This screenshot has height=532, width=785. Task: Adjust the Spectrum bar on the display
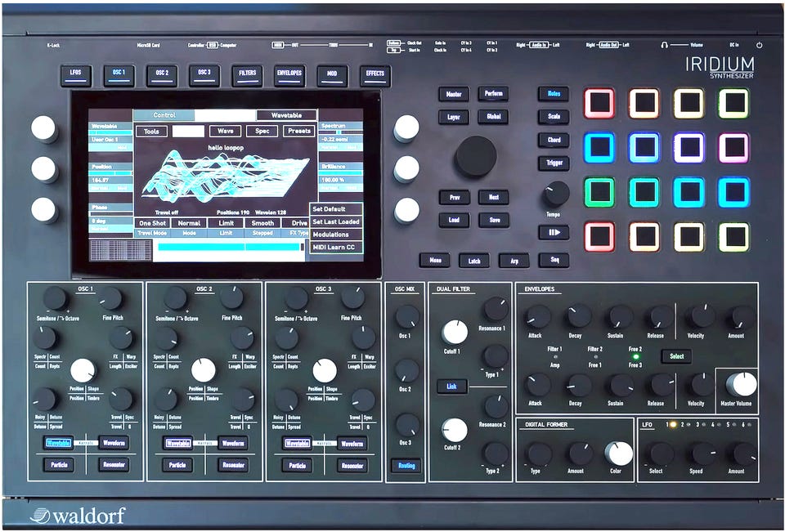pos(340,132)
